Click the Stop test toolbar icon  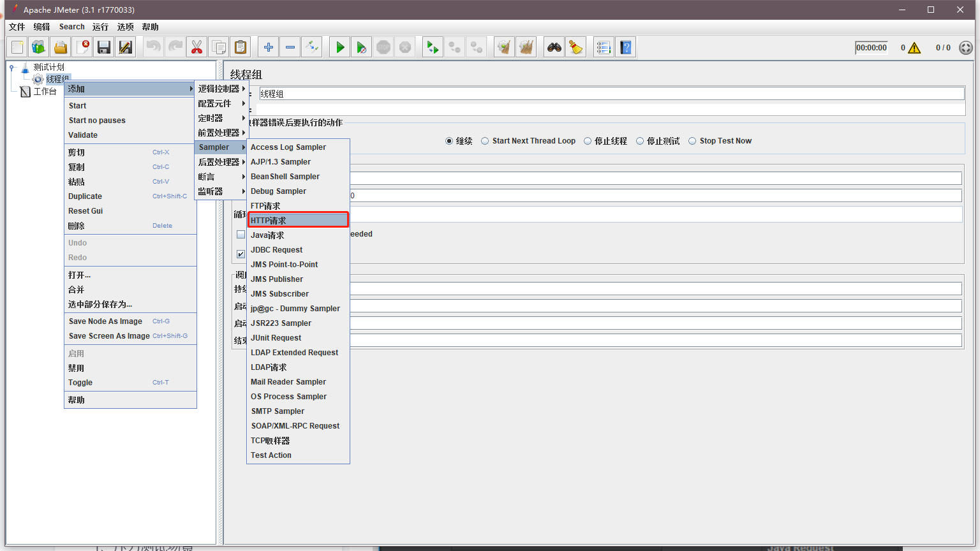(x=383, y=47)
